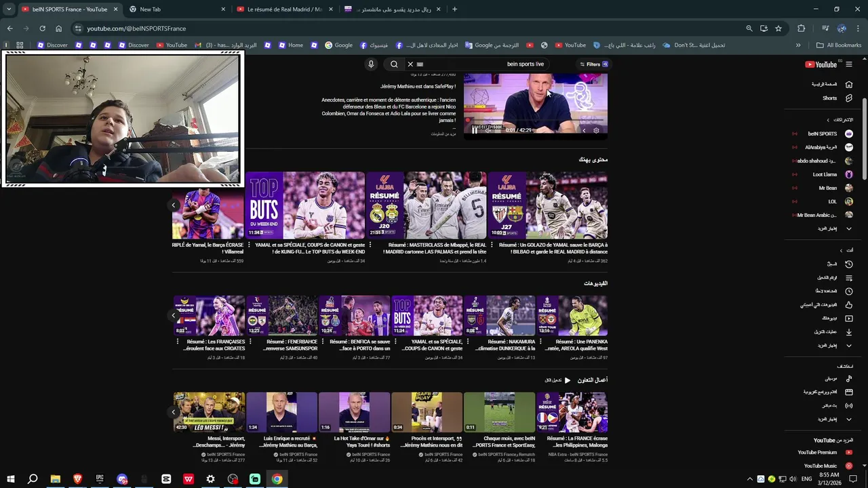Switch to 'Le résumé de Real Madrid' tab
Image resolution: width=868 pixels, height=488 pixels.
pyautogui.click(x=284, y=9)
